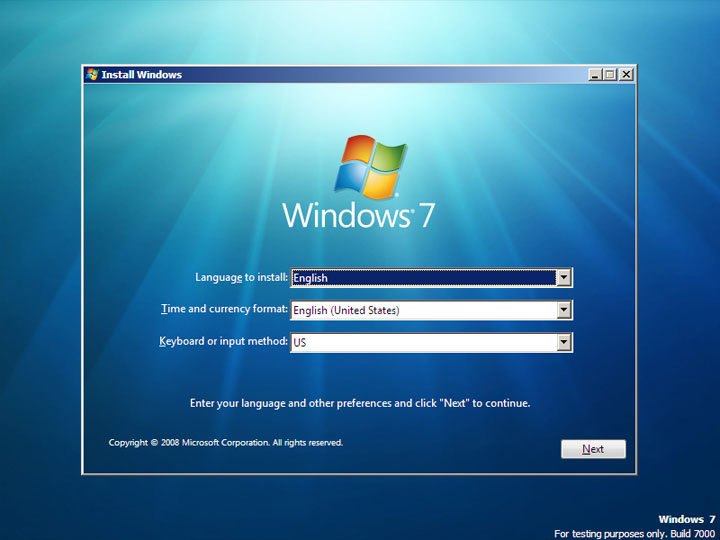Screen dimensions: 720x540
Task: Click the Windows 7 logo flag
Action: (x=371, y=167)
